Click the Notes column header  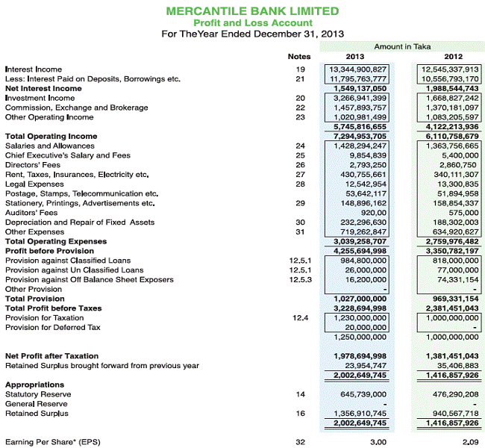click(x=298, y=57)
